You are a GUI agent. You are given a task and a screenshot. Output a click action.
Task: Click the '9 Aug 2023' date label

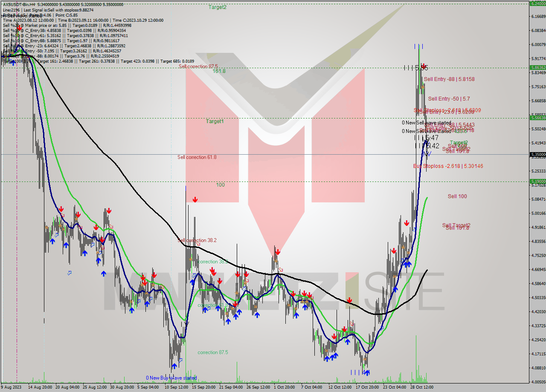tap(11, 387)
